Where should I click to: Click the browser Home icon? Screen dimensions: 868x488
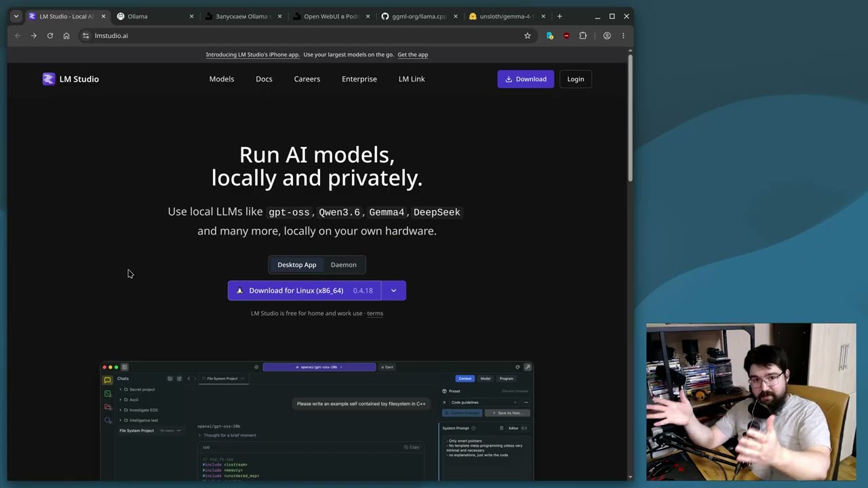(x=66, y=36)
